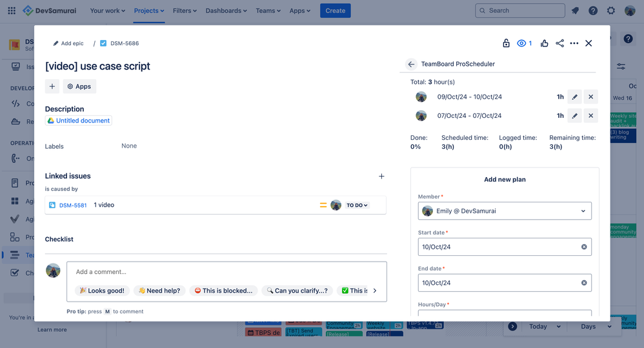Click the round arrow button beside Today
This screenshot has height=348, width=644.
click(x=512, y=327)
